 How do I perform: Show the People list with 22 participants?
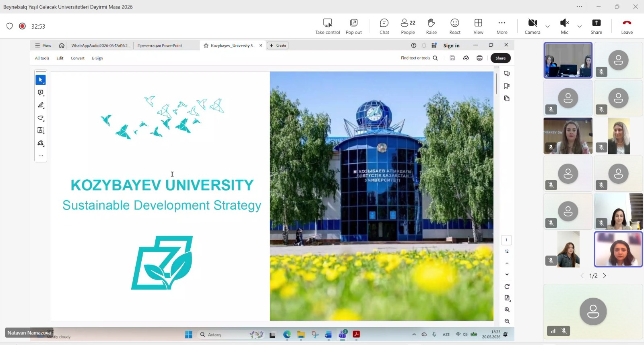click(408, 27)
